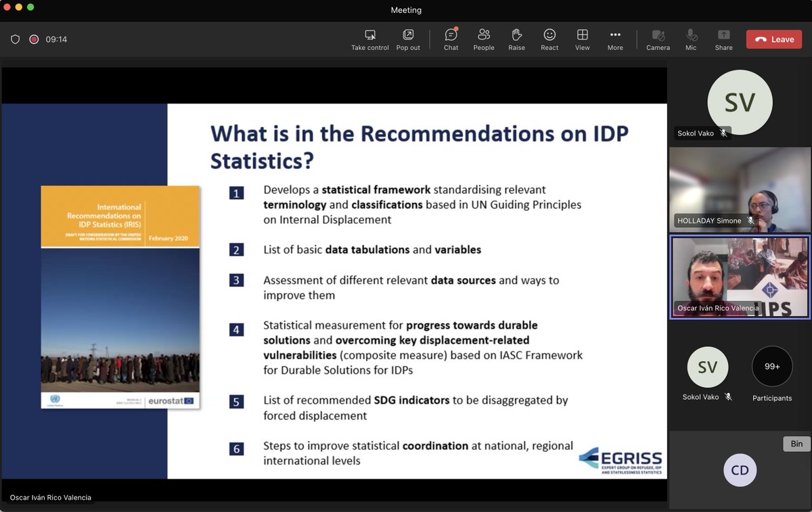The image size is (812, 512).
Task: Click the 09:14 meeting timer
Action: pos(56,39)
